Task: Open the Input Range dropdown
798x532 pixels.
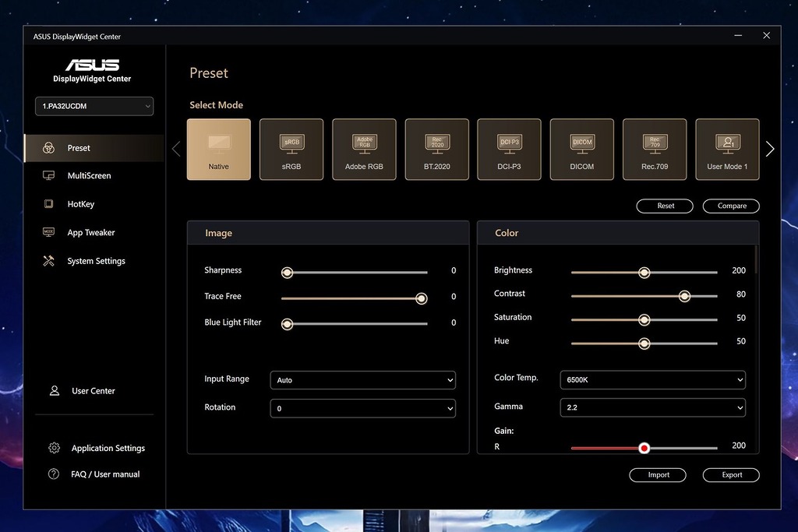Action: coord(363,380)
